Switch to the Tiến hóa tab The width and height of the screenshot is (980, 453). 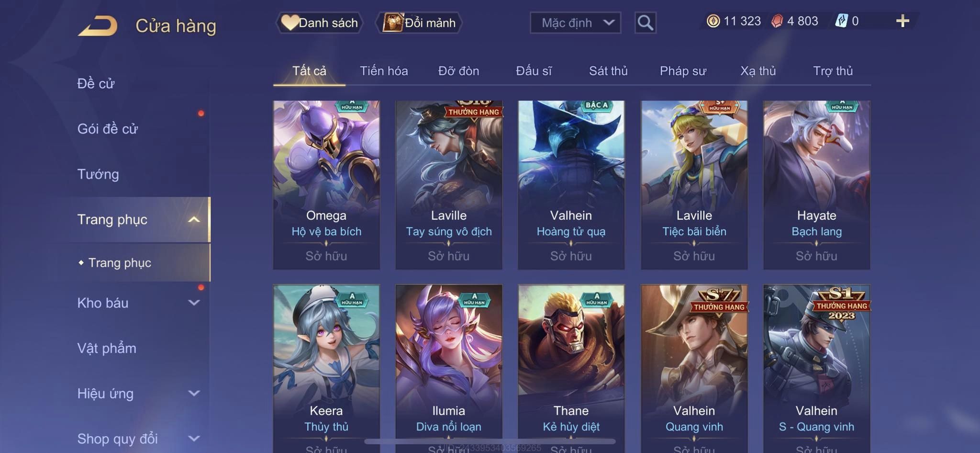384,71
